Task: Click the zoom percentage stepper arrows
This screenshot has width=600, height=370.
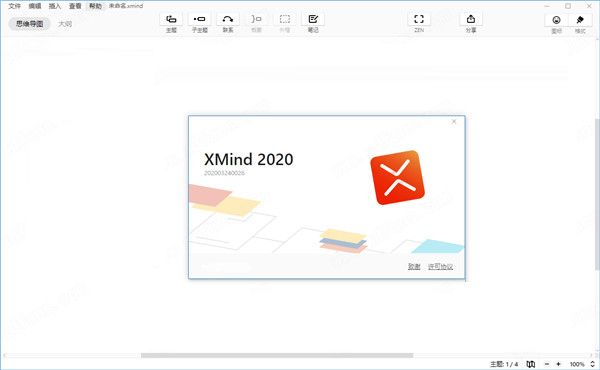Action: click(x=592, y=364)
